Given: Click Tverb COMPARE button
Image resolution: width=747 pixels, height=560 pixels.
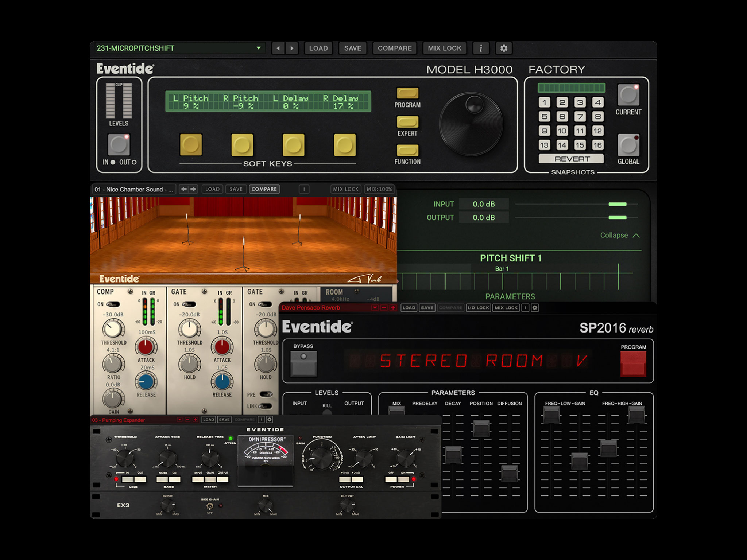Looking at the screenshot, I should pos(264,189).
